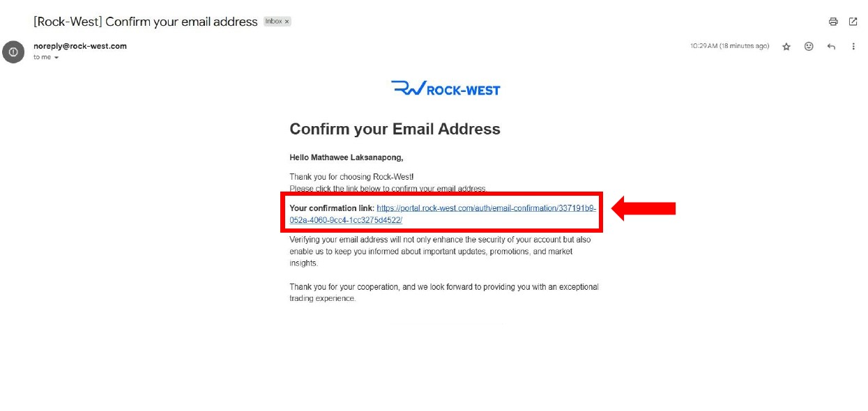Remove the Inbox label with its x
The image size is (868, 411).
287,22
